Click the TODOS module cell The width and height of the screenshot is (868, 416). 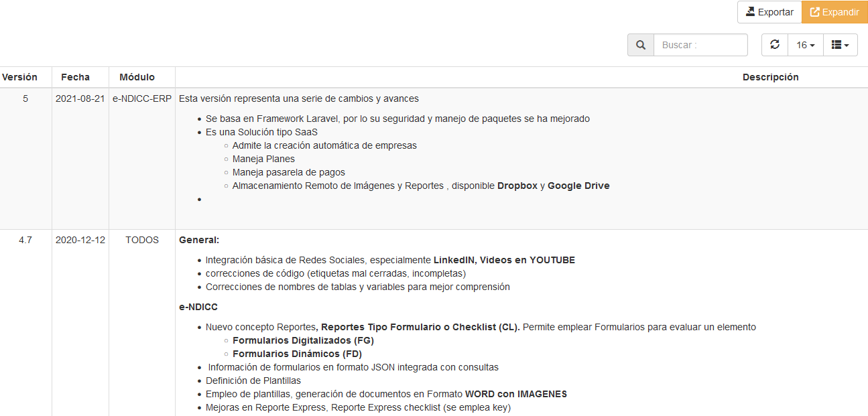(142, 240)
